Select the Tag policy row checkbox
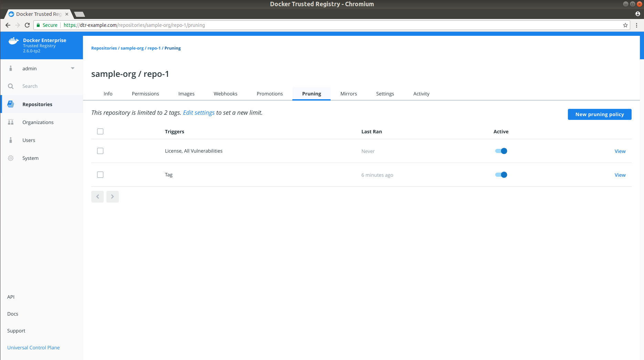 coord(100,175)
